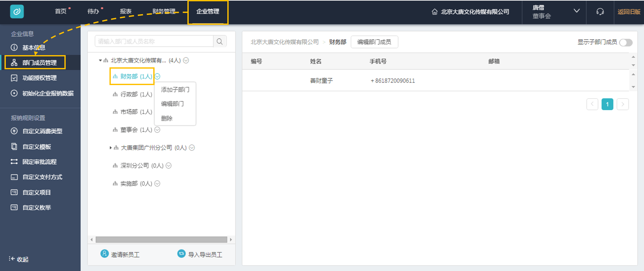The height and width of the screenshot is (271, 644).
Task: Go to page 1 in pagination
Action: click(607, 104)
